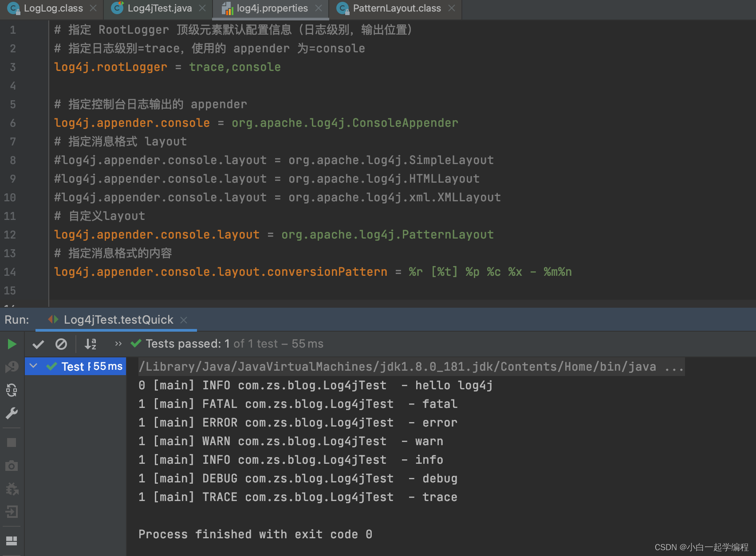The height and width of the screenshot is (556, 756).
Task: Click line number 14 in gutter
Action: tap(10, 272)
